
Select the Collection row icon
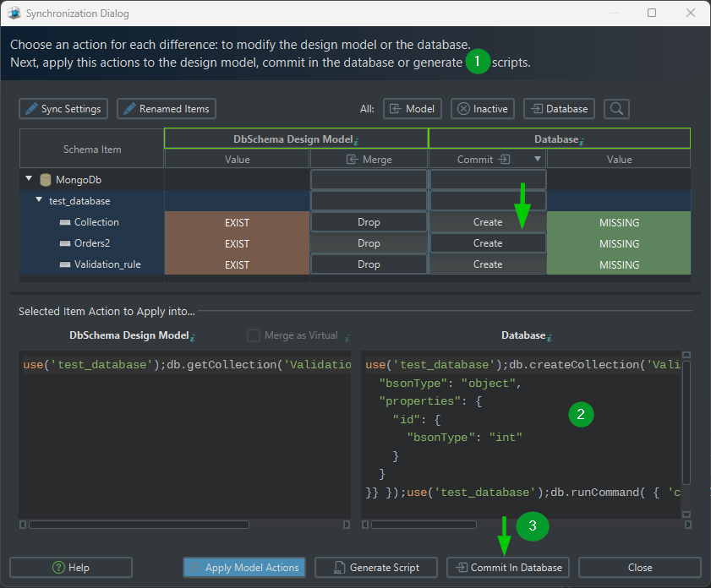tap(65, 222)
